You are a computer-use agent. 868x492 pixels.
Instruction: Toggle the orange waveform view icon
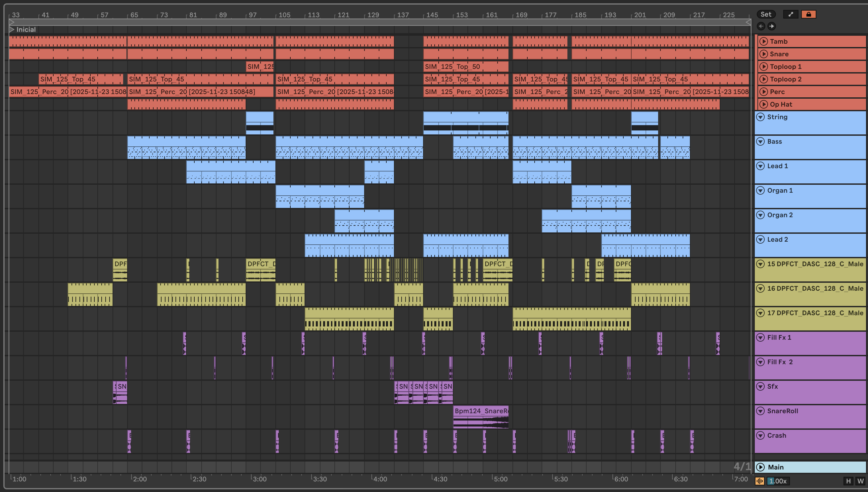coord(759,481)
